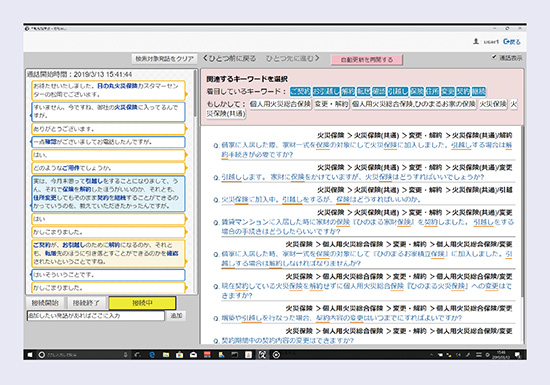Select the ご契約 keyword tag

300,92
